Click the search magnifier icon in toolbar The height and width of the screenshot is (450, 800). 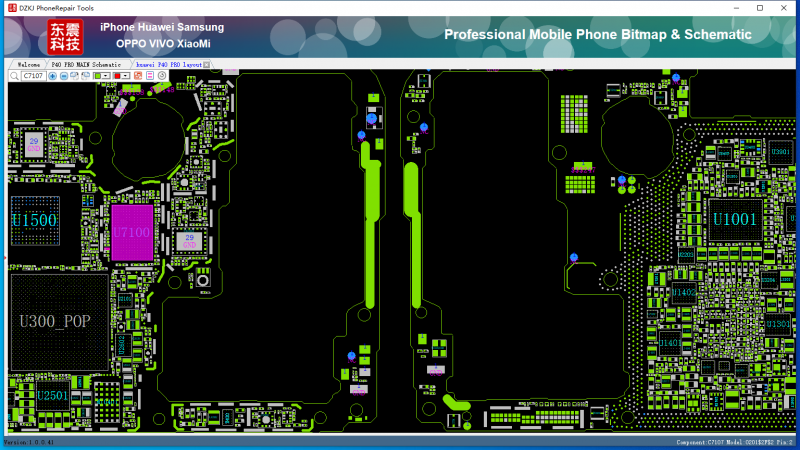(14, 76)
